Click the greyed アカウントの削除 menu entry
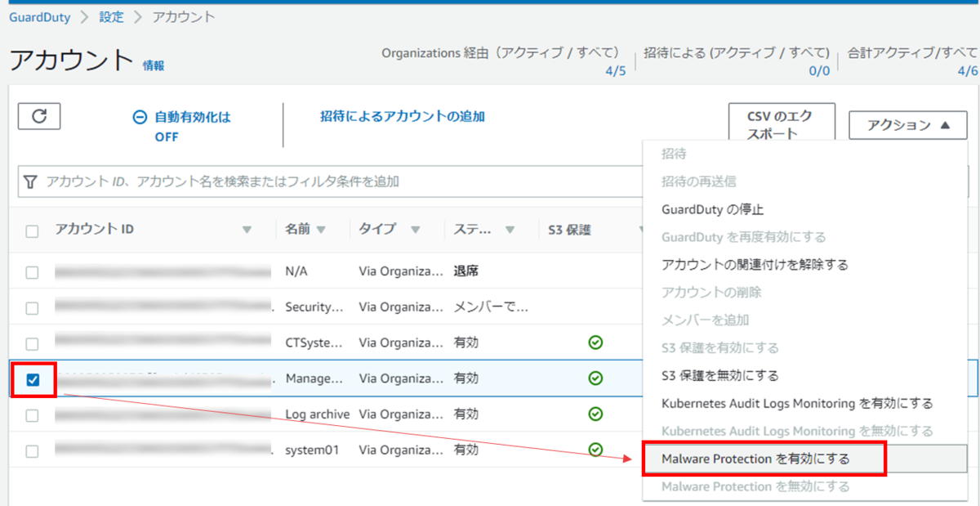Screen dimensions: 980x506 711,293
